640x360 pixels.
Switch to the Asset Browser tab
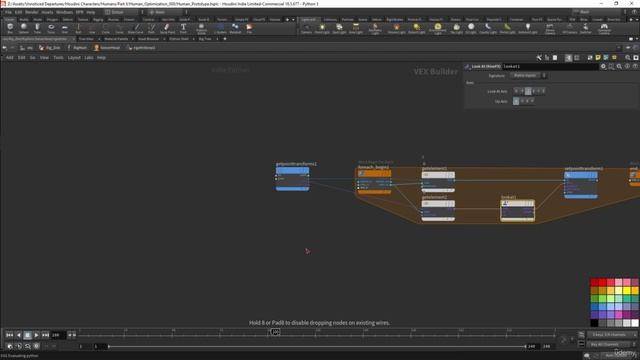[x=148, y=39]
